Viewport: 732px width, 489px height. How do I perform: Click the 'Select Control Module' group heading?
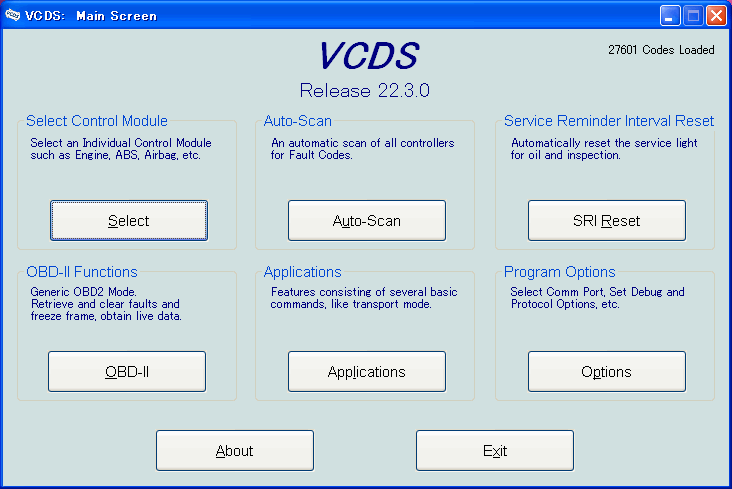click(x=97, y=120)
